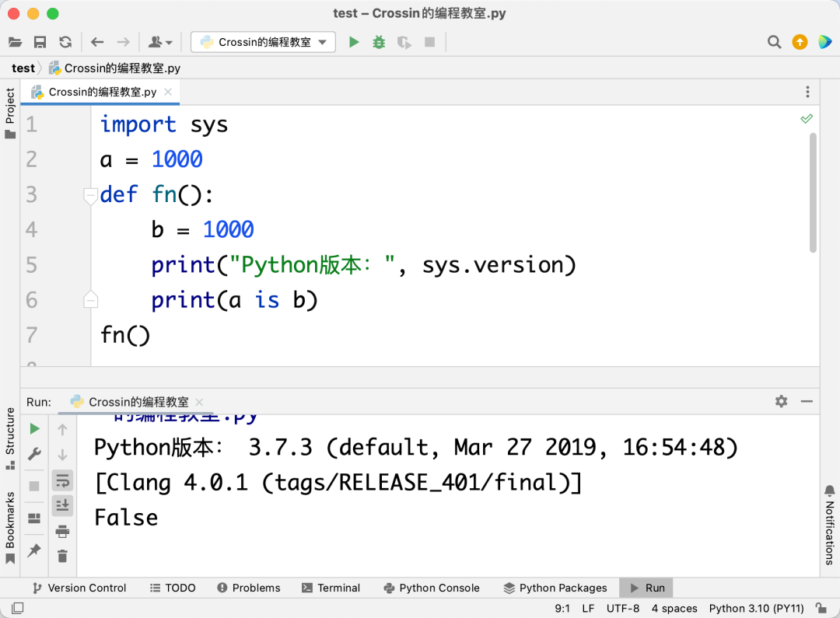The width and height of the screenshot is (840, 618).
Task: Open the Crossin的编程教室 run configuration dropdown
Action: 263,42
